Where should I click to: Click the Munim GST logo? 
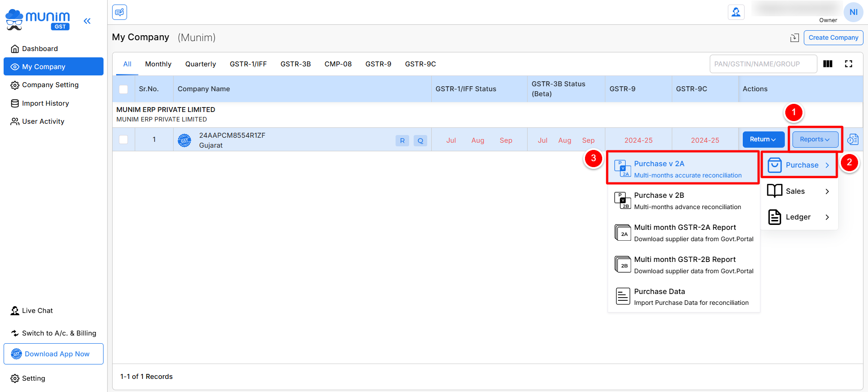(x=38, y=20)
